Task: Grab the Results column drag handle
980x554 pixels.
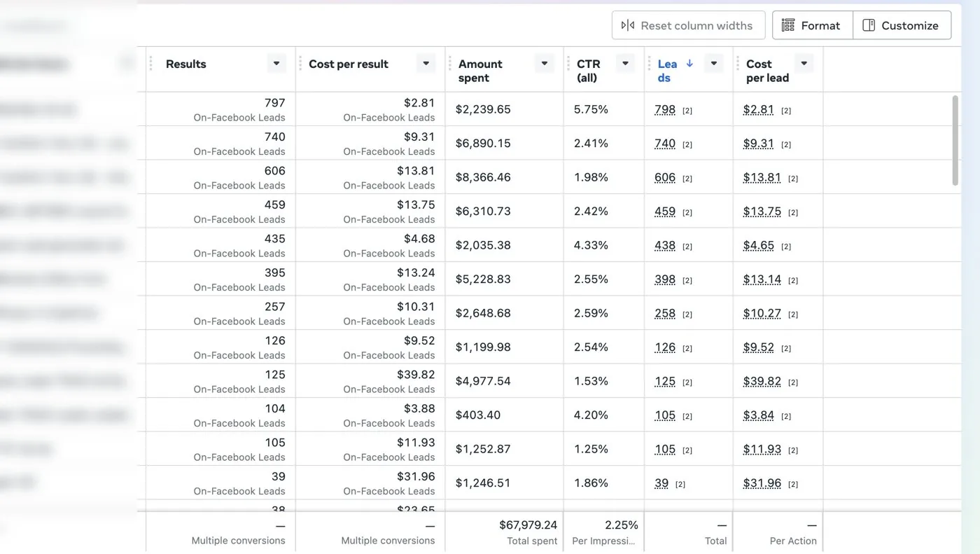Action: pos(150,64)
